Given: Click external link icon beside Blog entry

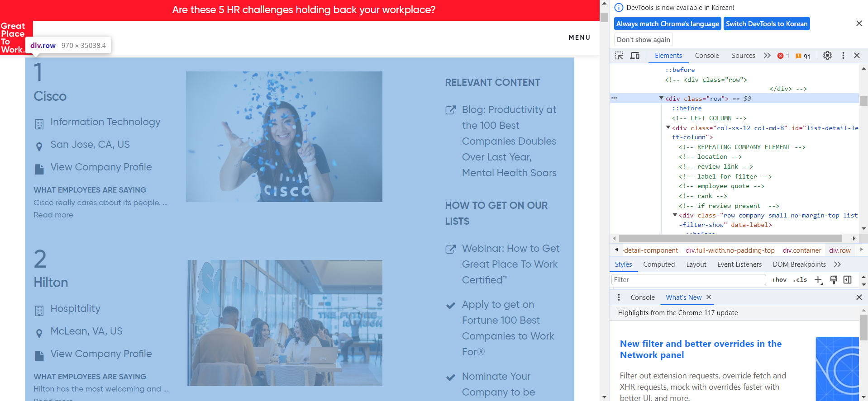Looking at the screenshot, I should click(x=450, y=110).
